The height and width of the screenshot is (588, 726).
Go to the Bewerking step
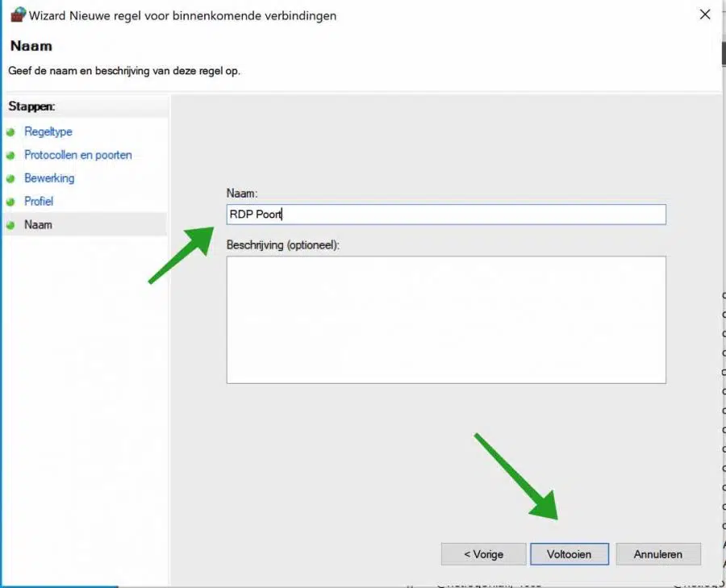pos(49,177)
